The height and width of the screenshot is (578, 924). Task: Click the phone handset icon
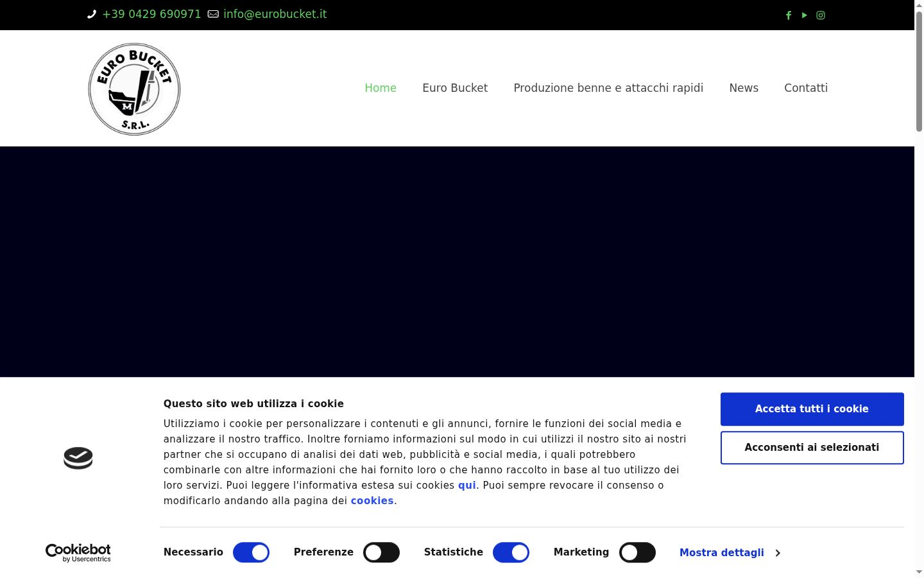click(92, 14)
